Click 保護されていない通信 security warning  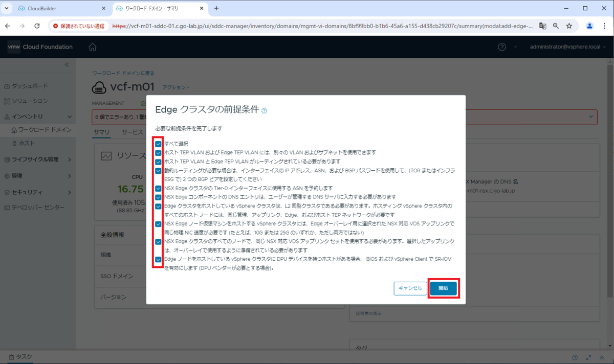click(79, 26)
